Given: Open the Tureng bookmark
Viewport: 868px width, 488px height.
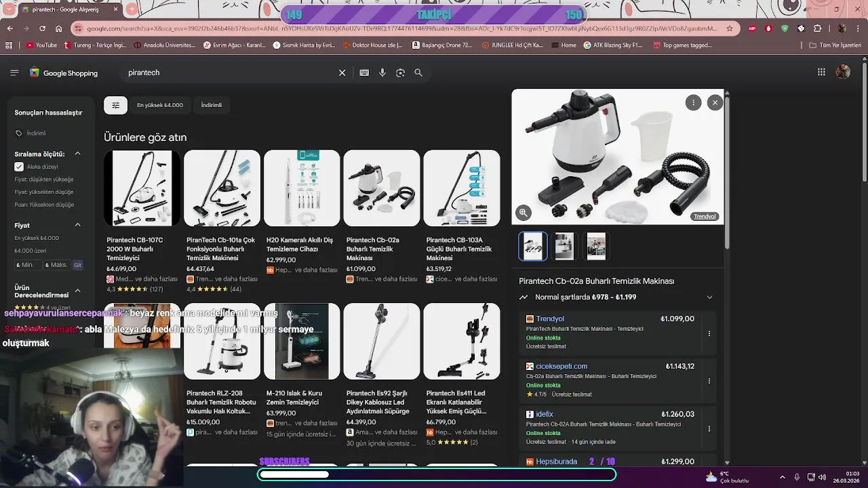Looking at the screenshot, I should tap(95, 45).
